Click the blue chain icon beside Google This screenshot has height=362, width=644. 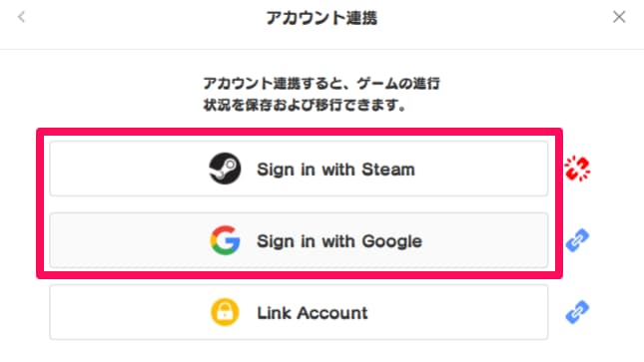pyautogui.click(x=577, y=240)
